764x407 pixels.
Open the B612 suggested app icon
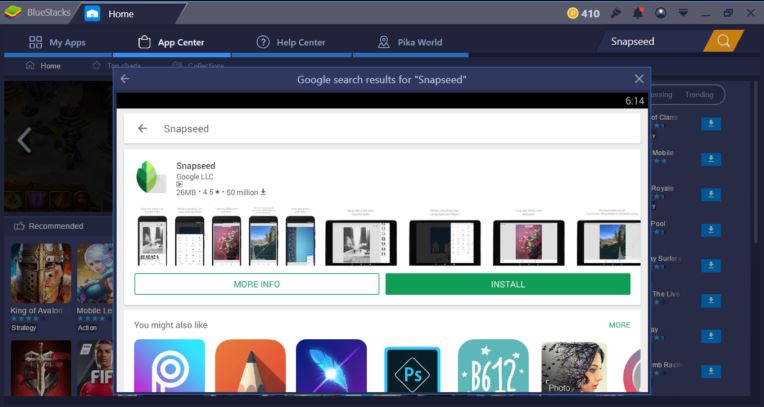tap(493, 366)
